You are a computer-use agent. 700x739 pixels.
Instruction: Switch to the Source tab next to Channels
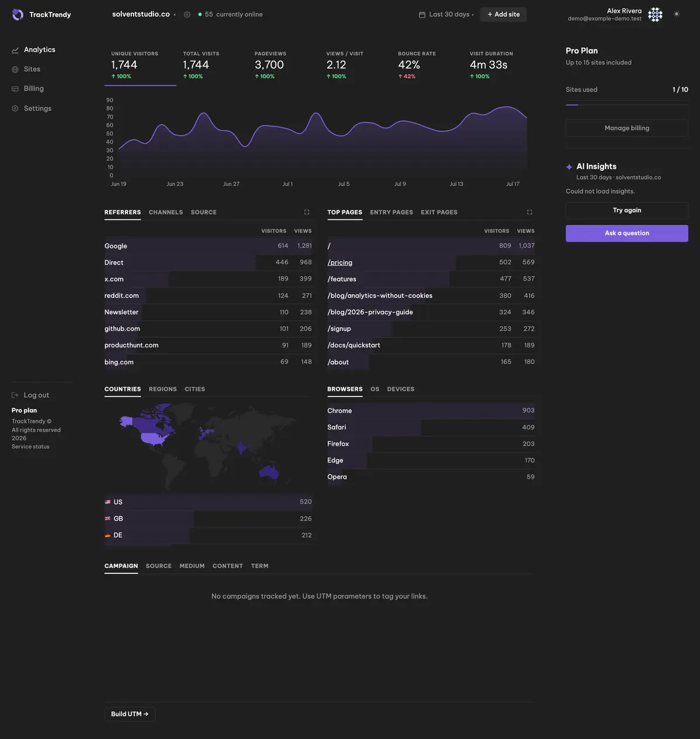click(x=204, y=212)
